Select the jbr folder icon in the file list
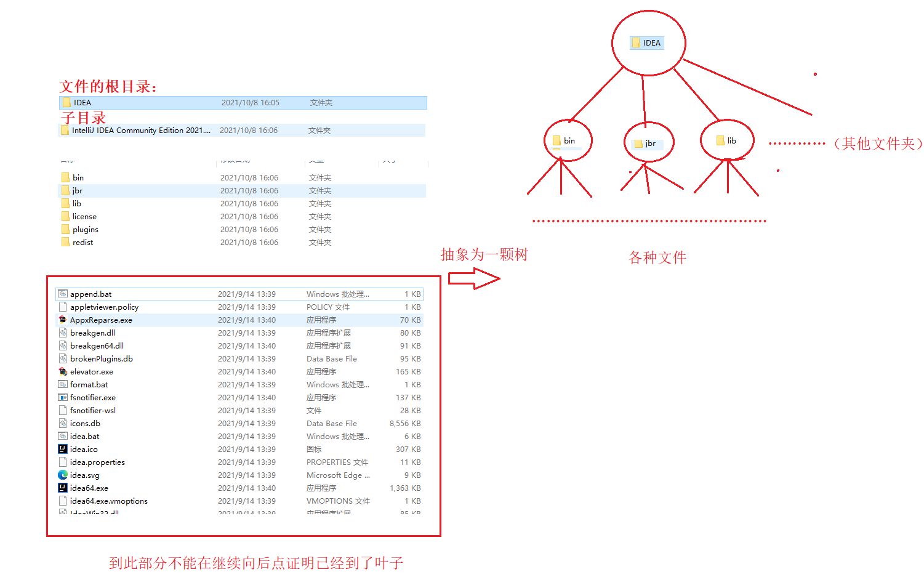This screenshot has width=924, height=585. click(x=65, y=191)
